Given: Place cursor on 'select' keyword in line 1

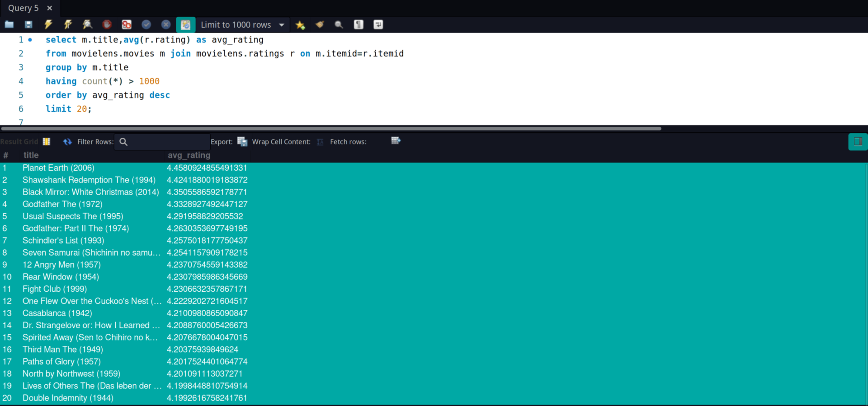Looking at the screenshot, I should click(x=61, y=40).
